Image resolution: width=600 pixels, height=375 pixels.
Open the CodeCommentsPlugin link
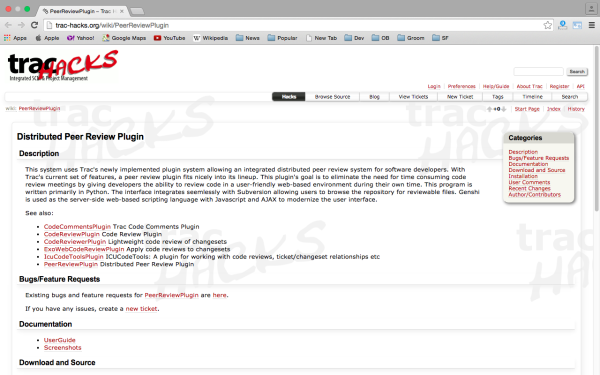(77, 227)
